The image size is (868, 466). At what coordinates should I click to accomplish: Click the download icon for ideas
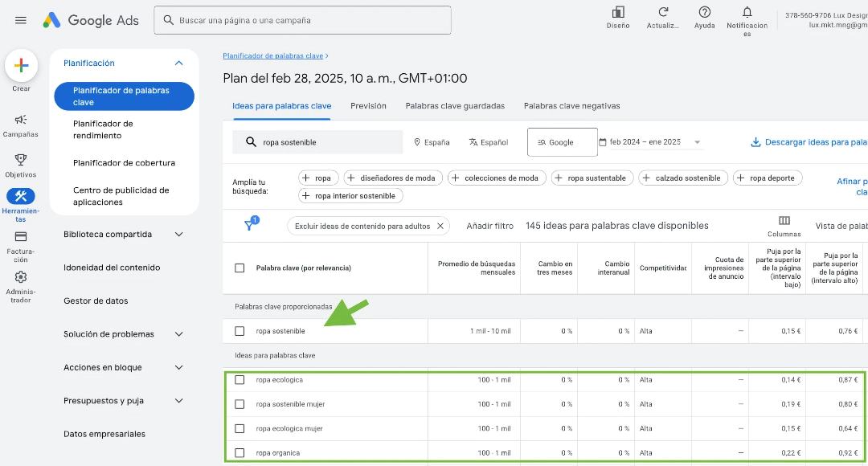pyautogui.click(x=755, y=142)
